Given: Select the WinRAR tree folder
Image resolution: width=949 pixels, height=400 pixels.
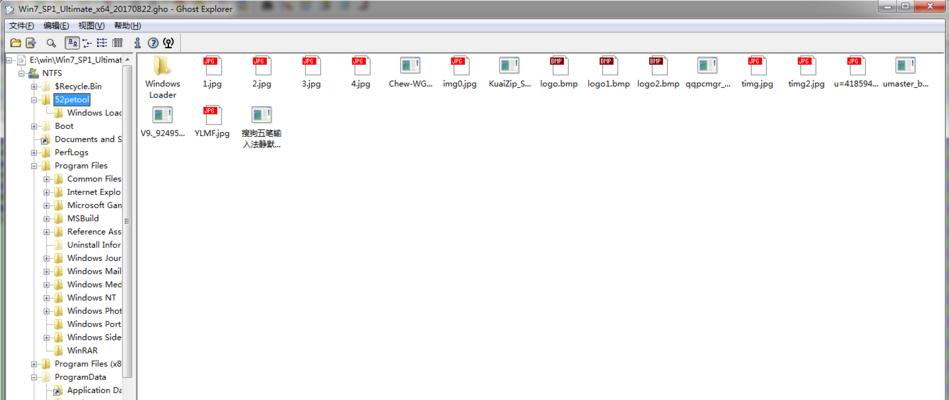Looking at the screenshot, I should [82, 350].
